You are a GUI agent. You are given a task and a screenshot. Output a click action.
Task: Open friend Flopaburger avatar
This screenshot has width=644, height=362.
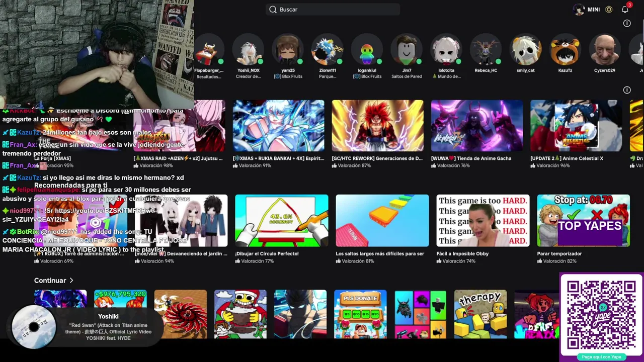pyautogui.click(x=209, y=50)
